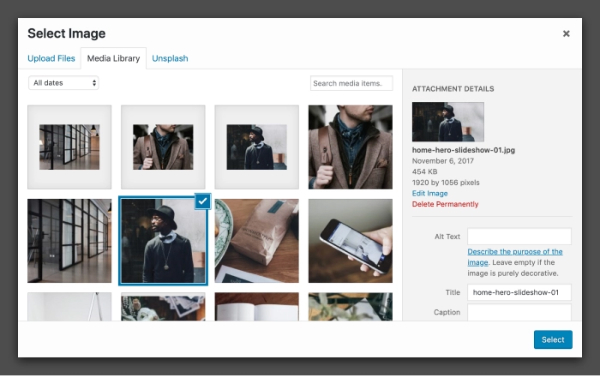Switch to the Unsplash tab
This screenshot has width=600, height=376.
click(170, 59)
